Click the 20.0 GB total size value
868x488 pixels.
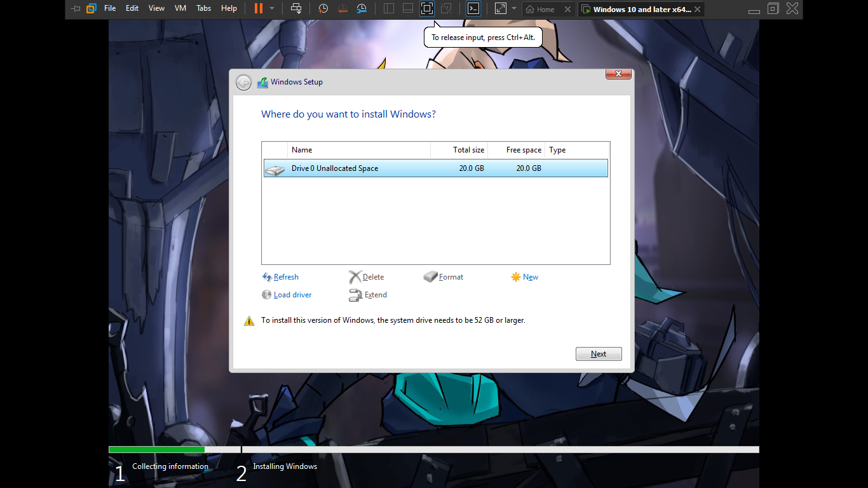point(471,168)
